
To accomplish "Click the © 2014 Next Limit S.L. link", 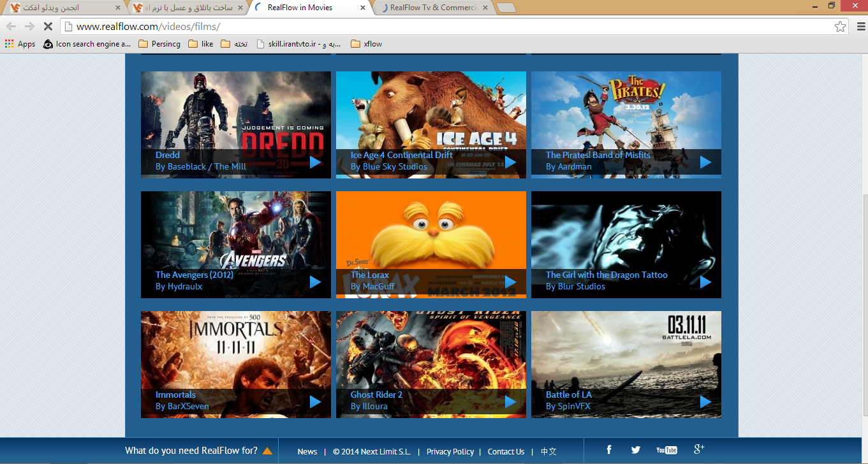I will click(372, 451).
